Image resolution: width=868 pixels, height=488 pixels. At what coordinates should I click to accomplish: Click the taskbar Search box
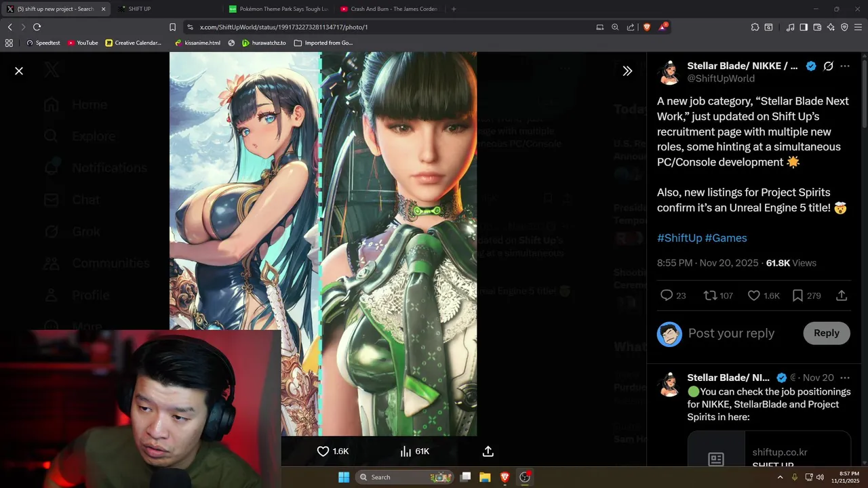click(405, 477)
